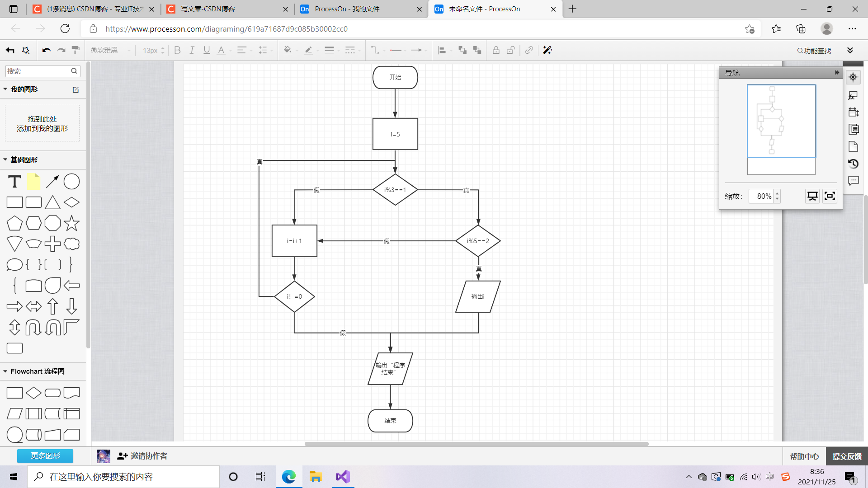Click the insert link icon
The width and height of the screenshot is (868, 488).
click(x=529, y=50)
